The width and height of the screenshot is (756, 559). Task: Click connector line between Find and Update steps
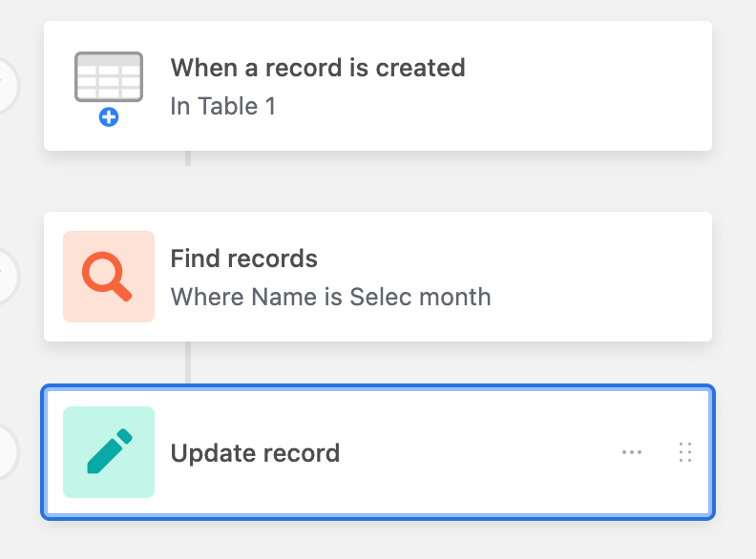click(188, 362)
